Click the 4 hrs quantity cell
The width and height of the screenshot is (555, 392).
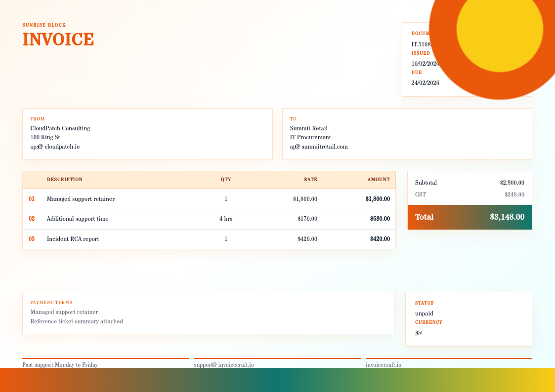(226, 219)
